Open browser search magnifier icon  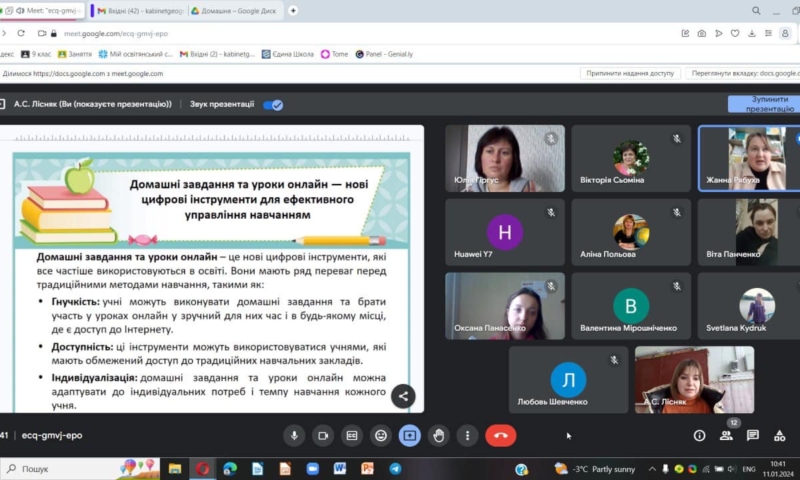click(756, 11)
